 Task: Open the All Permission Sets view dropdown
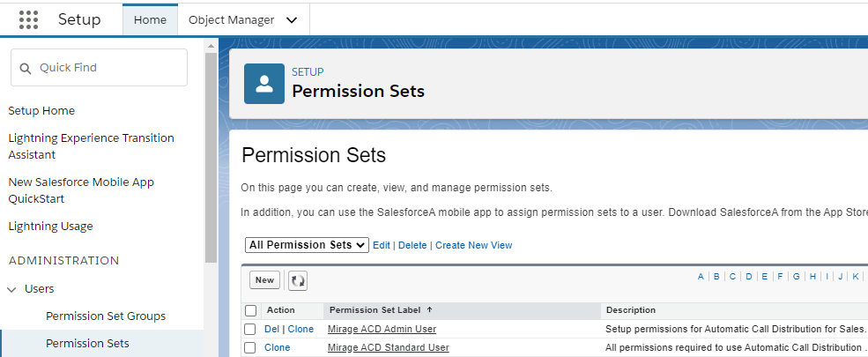click(307, 245)
